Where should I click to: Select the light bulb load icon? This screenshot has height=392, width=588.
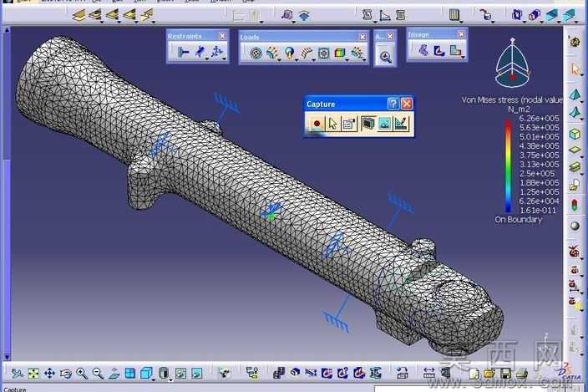click(289, 53)
